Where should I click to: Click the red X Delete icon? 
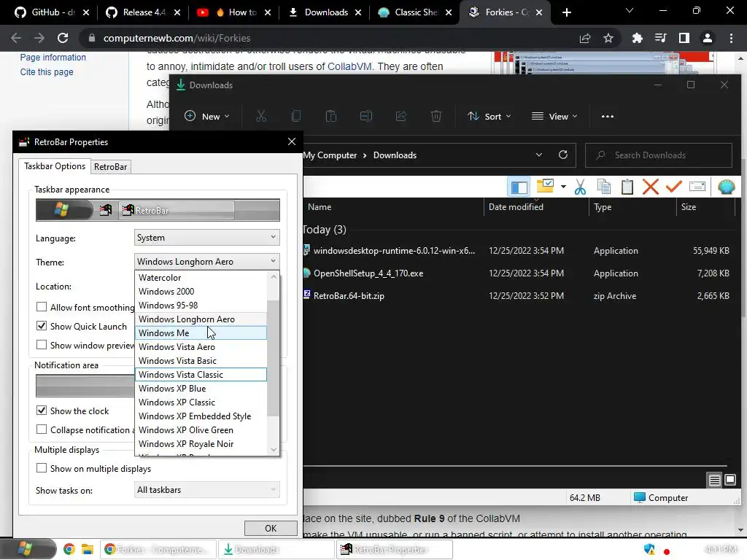click(650, 187)
